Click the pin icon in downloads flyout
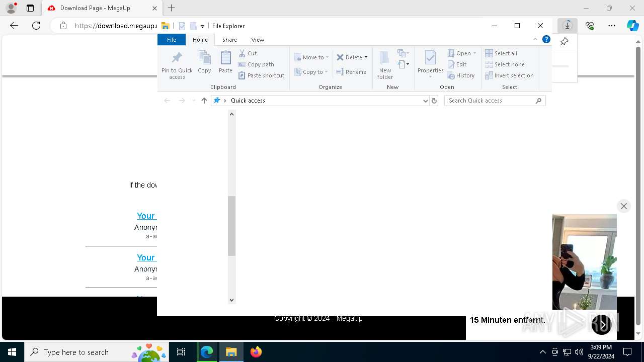The height and width of the screenshot is (362, 644). click(565, 42)
